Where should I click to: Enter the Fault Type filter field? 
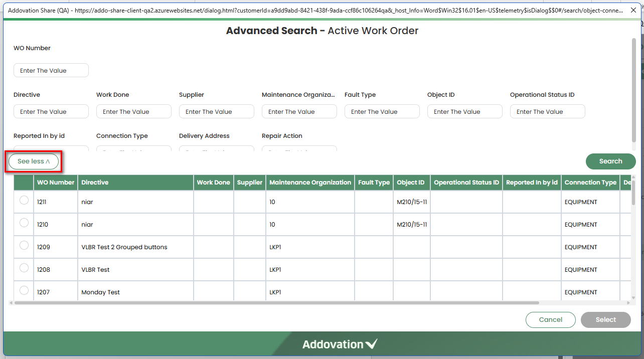coord(382,112)
